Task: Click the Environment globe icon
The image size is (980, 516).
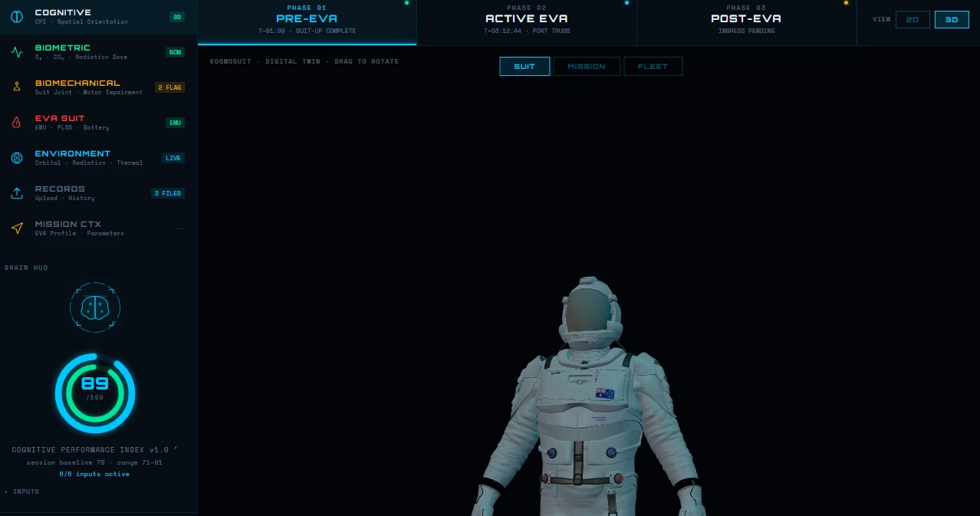Action: [x=17, y=158]
